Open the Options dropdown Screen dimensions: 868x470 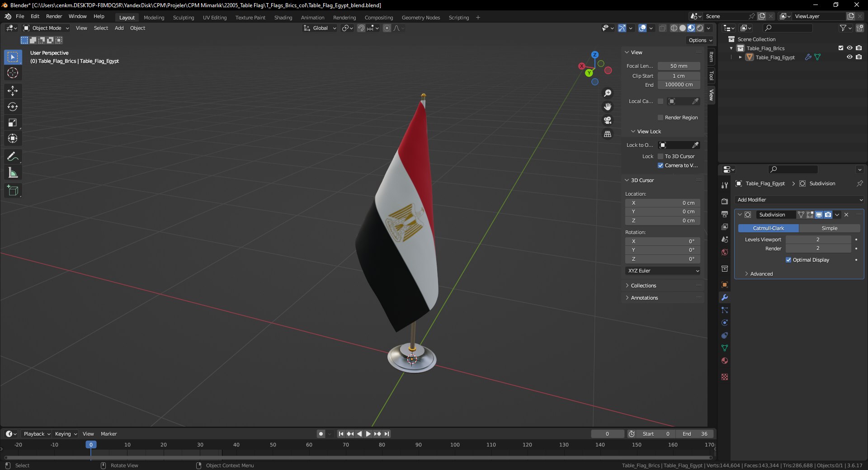(x=700, y=40)
